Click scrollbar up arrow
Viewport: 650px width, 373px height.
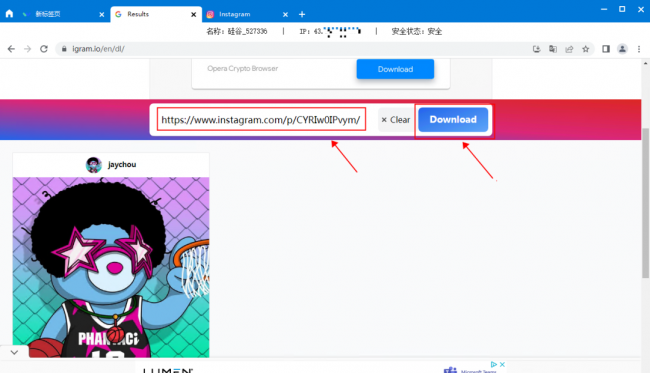point(645,63)
